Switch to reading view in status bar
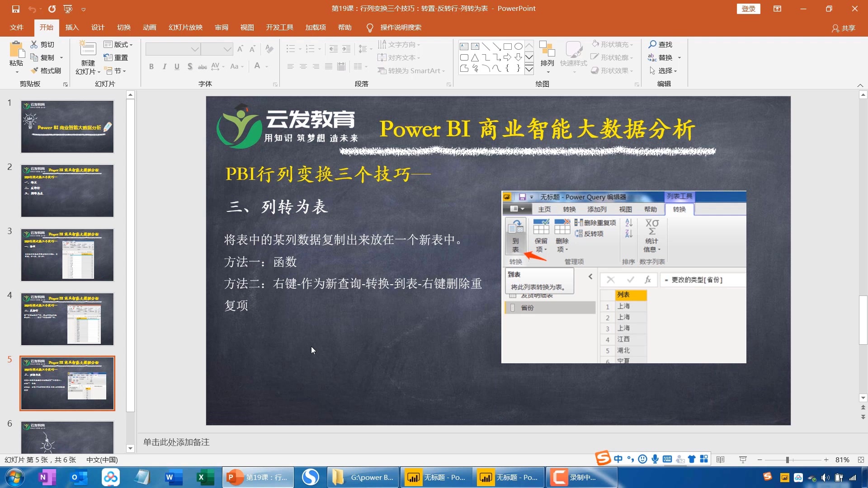The height and width of the screenshot is (488, 868). pyautogui.click(x=721, y=460)
